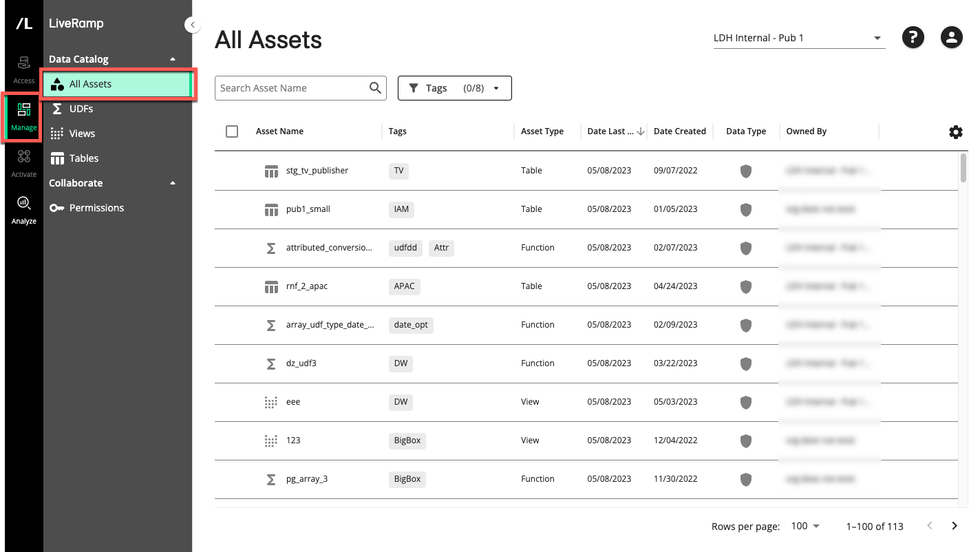980x552 pixels.
Task: Click the Tags column header
Action: tap(398, 131)
